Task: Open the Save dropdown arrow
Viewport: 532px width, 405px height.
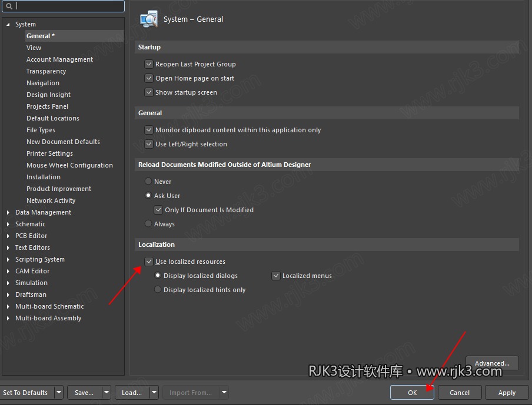Action: [107, 393]
